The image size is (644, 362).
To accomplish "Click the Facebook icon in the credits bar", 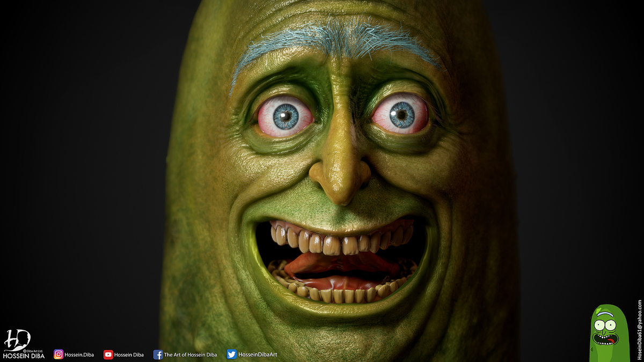I will point(158,354).
